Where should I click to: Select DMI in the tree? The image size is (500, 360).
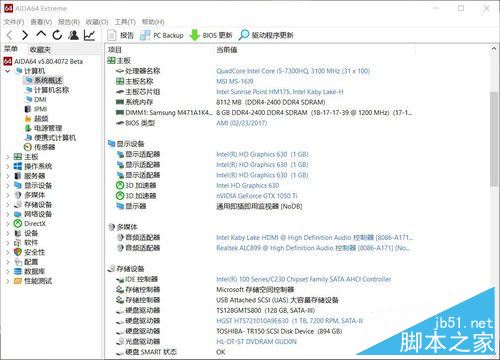[x=36, y=99]
